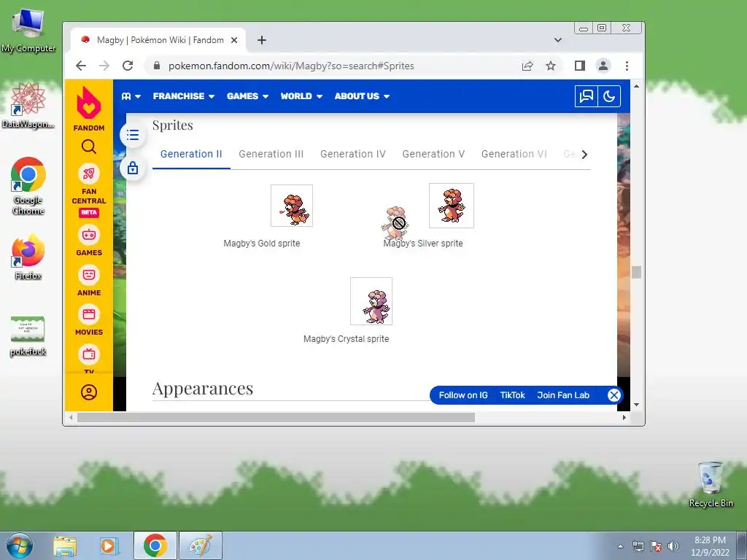Open My Computer desktop icon

[x=28, y=31]
